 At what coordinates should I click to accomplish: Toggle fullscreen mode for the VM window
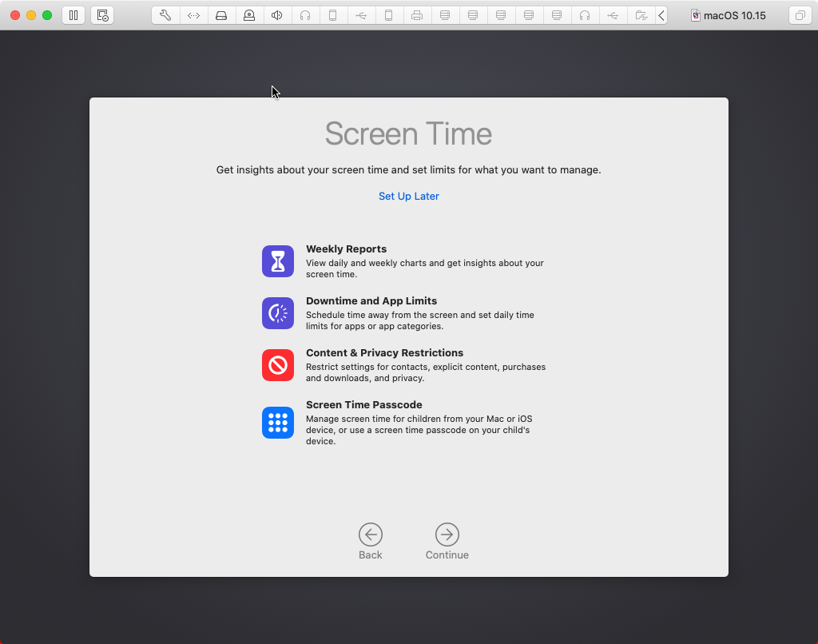tap(800, 14)
